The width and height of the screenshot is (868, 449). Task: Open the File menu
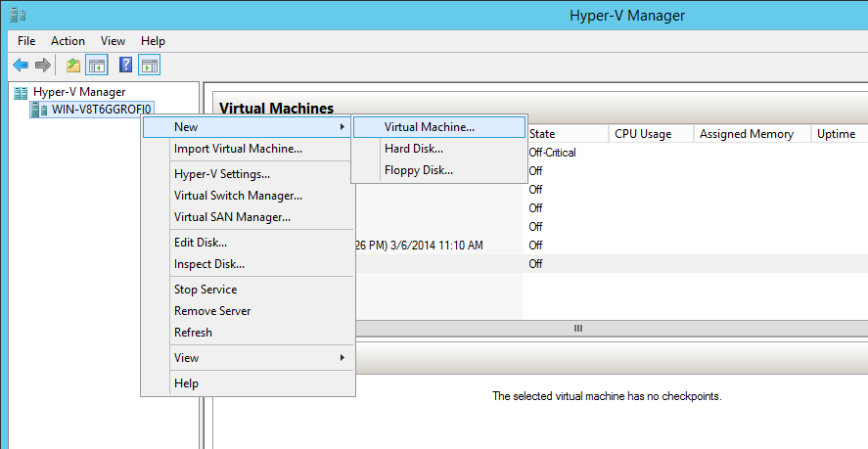tap(26, 41)
